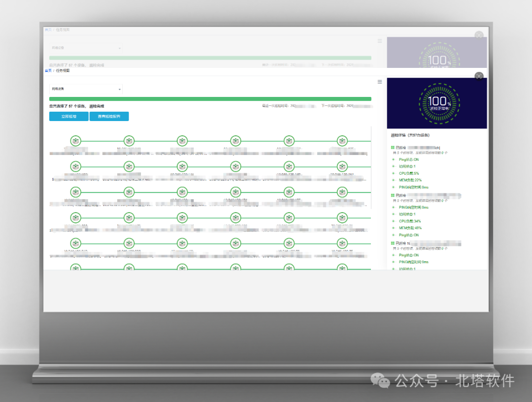Click Ping状态:ON under first inspected device
The image size is (532, 402).
[x=409, y=159]
